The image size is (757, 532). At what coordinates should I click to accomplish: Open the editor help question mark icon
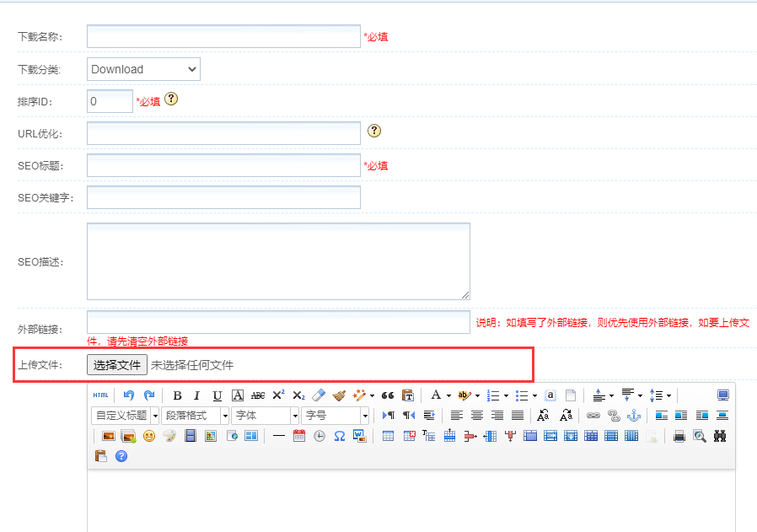[x=121, y=456]
